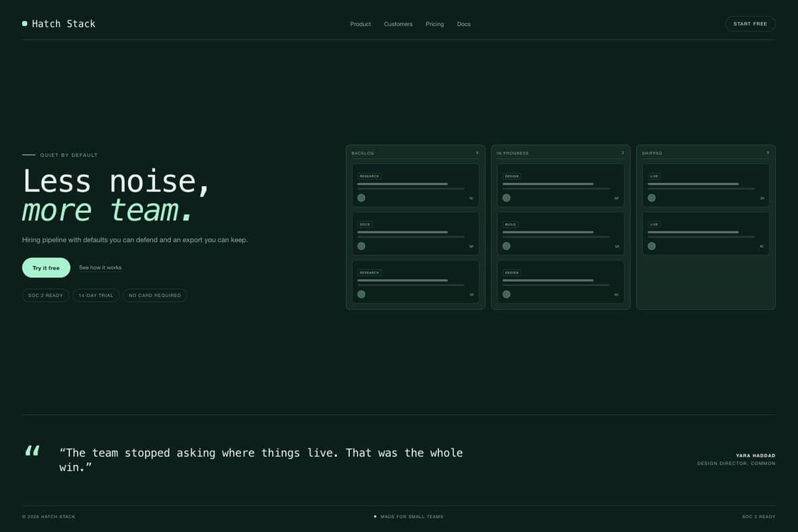Open the Product nav item
The width and height of the screenshot is (798, 532).
[360, 24]
